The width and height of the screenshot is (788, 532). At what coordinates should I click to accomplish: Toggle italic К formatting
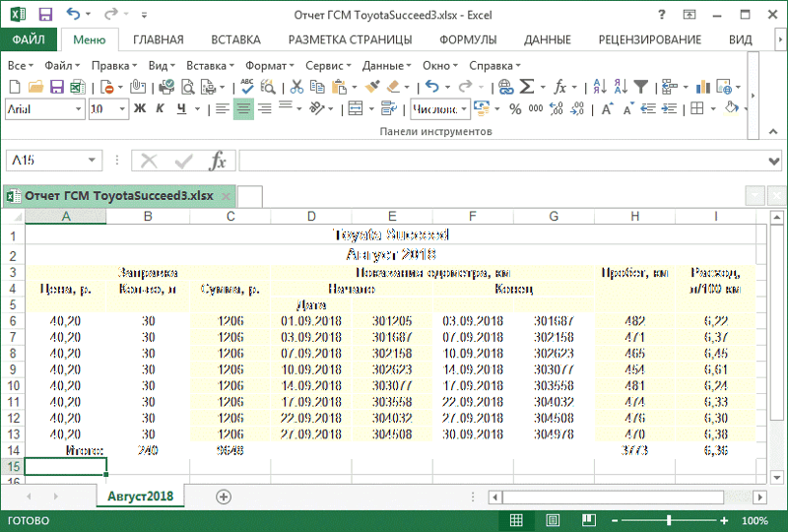click(x=161, y=108)
